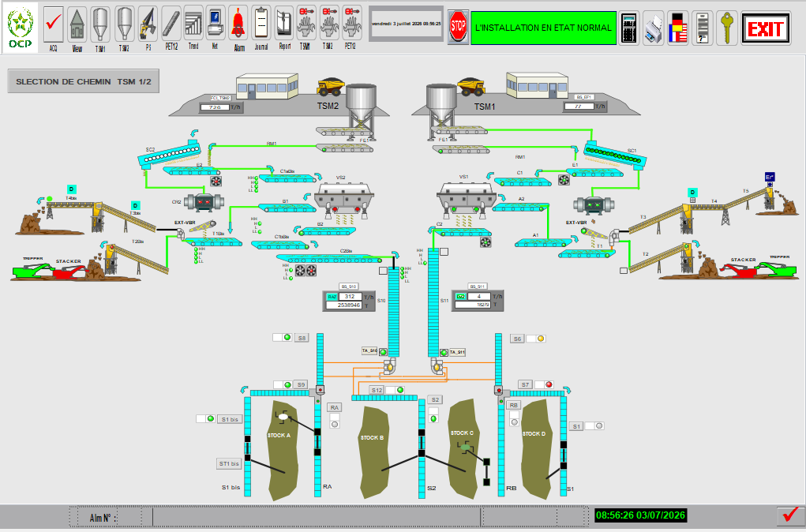Screen dimensions: 806x532
Task: Open the PET12 hand-and-wrench maintenance icon
Action: point(351,23)
